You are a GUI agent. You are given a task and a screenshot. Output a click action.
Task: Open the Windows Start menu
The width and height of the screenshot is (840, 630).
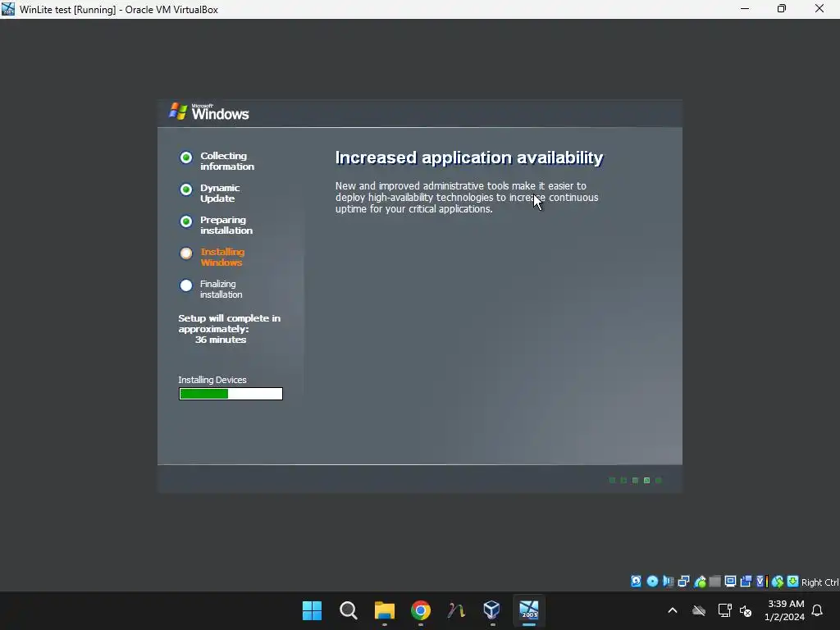(x=312, y=610)
